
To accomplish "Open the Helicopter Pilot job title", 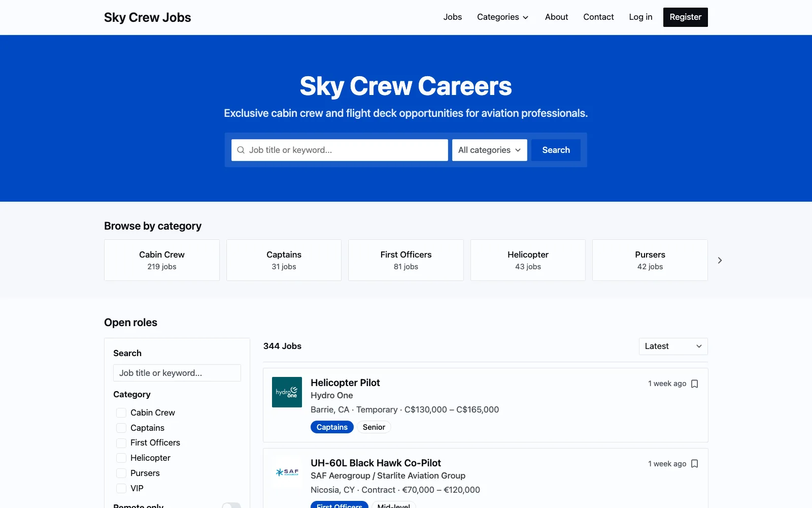I will click(x=345, y=383).
